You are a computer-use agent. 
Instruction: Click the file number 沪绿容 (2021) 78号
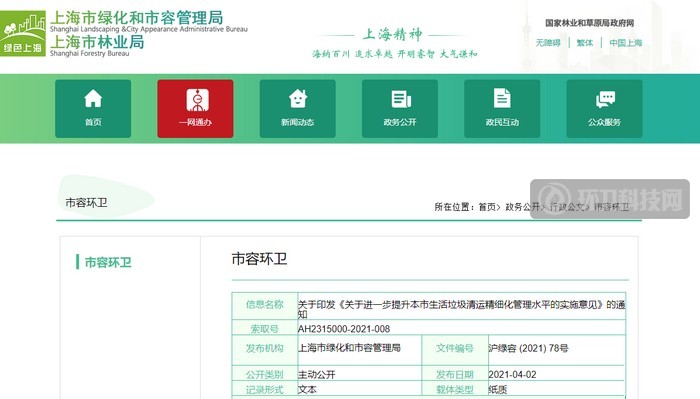coord(528,348)
